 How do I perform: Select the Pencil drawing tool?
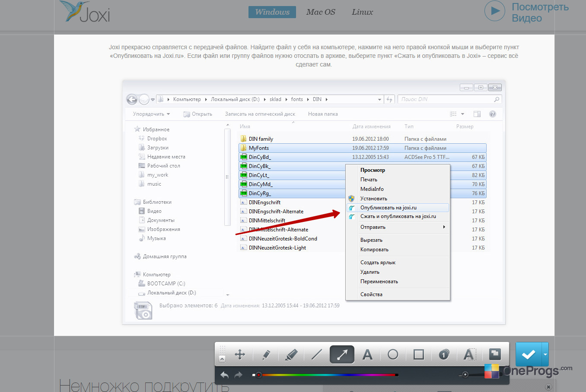[x=266, y=354]
